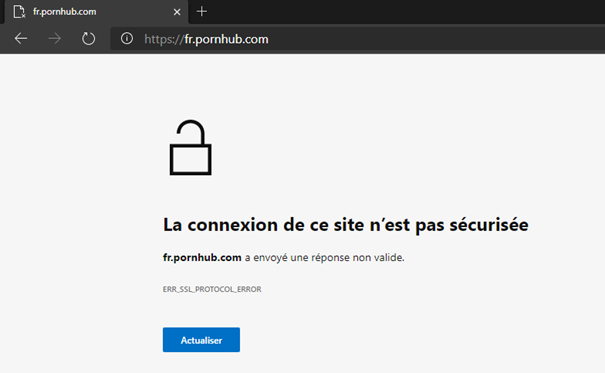Click the 'La connexion de ce site n'est pas sécurisée' heading

coord(346,225)
